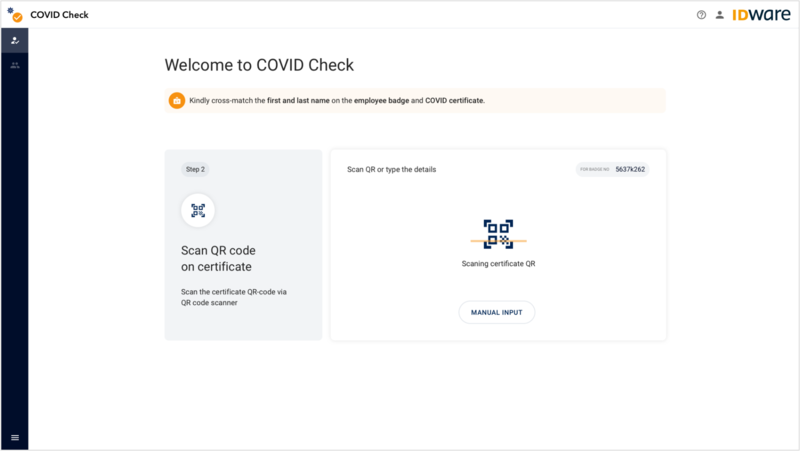Image resolution: width=800 pixels, height=451 pixels.
Task: Click the Step 2 QR scan circle icon
Action: point(198,210)
